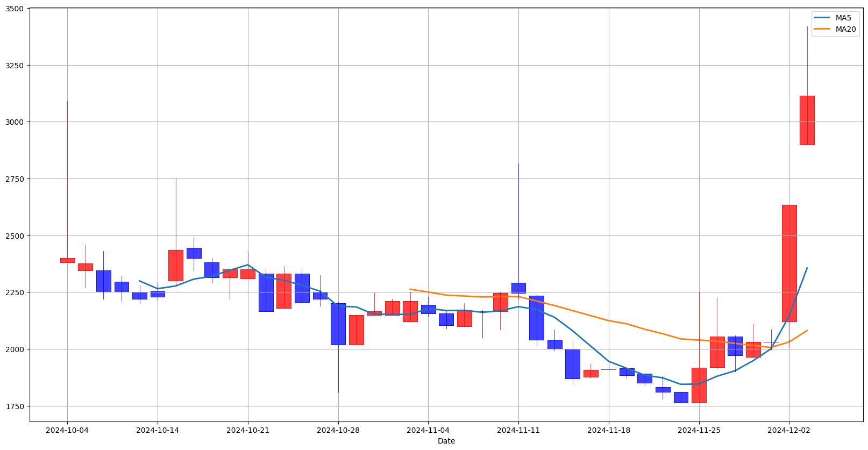Select the 2250 y-axis tick label

(x=15, y=292)
